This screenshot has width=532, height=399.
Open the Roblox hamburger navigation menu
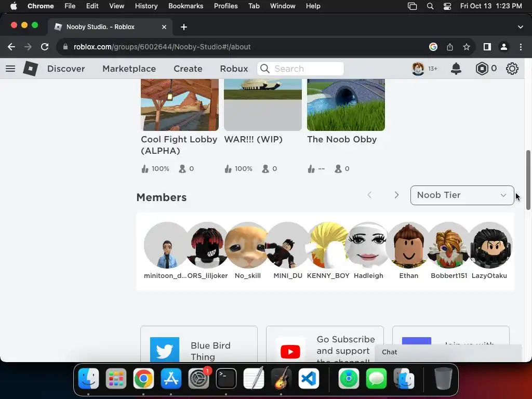(x=10, y=69)
